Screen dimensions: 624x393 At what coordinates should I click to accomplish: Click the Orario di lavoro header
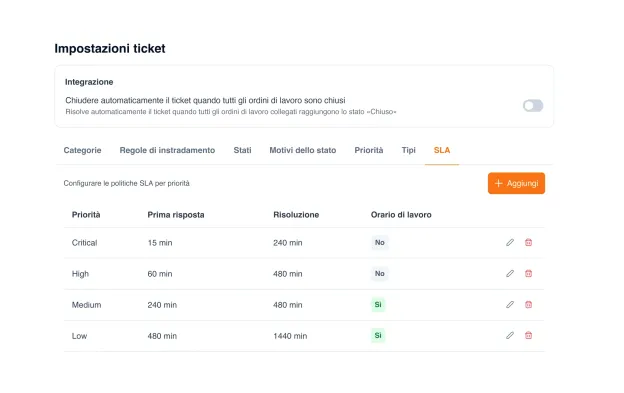point(401,215)
